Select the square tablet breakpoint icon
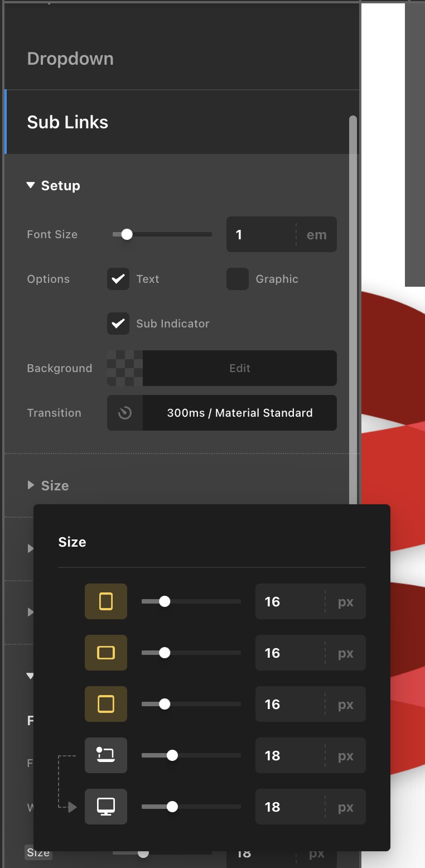The width and height of the screenshot is (425, 868). [x=105, y=704]
